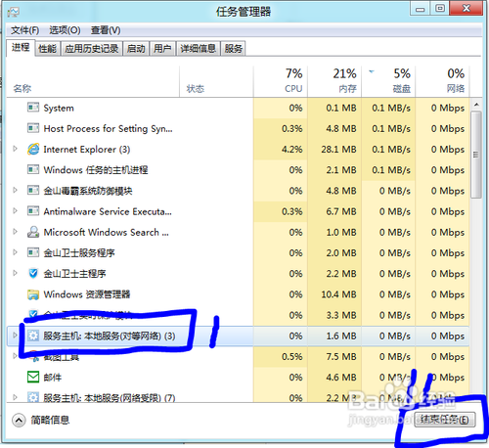The image size is (489, 448).
Task: Switch to the 性能 tab
Action: [x=47, y=49]
